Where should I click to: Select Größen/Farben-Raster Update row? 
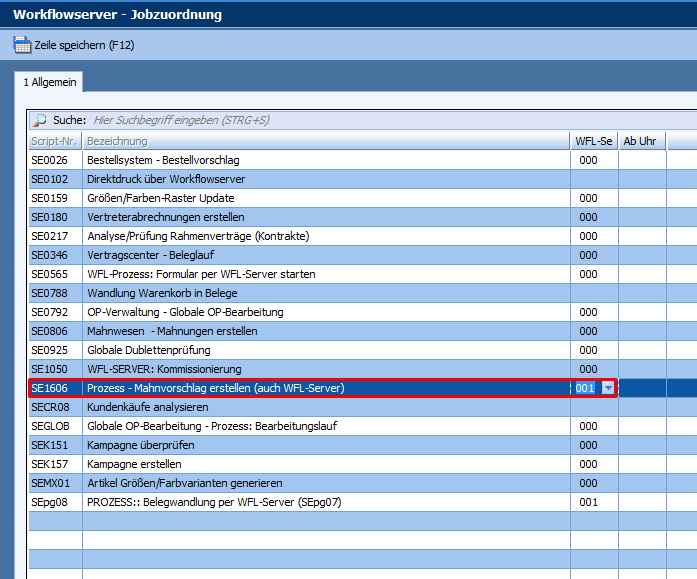160,198
